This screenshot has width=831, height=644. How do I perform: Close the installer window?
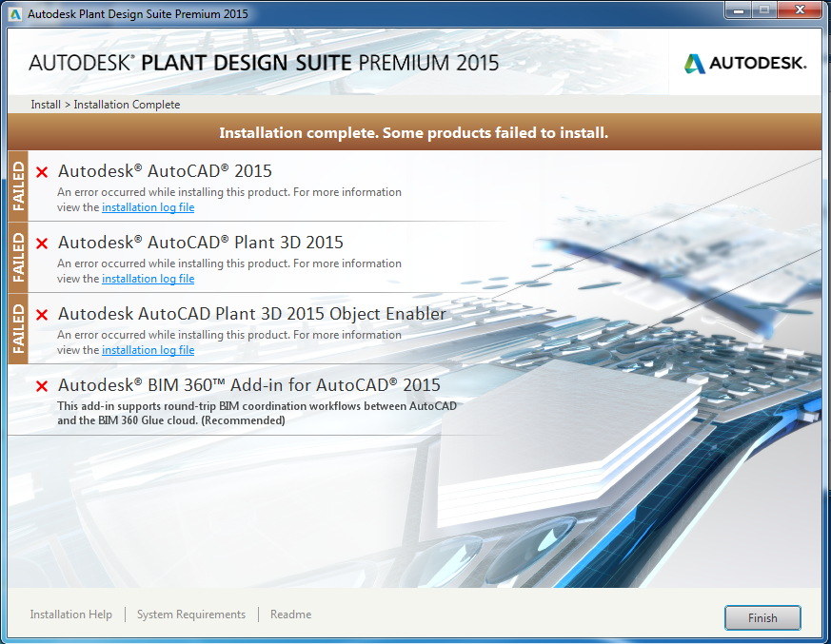point(801,10)
